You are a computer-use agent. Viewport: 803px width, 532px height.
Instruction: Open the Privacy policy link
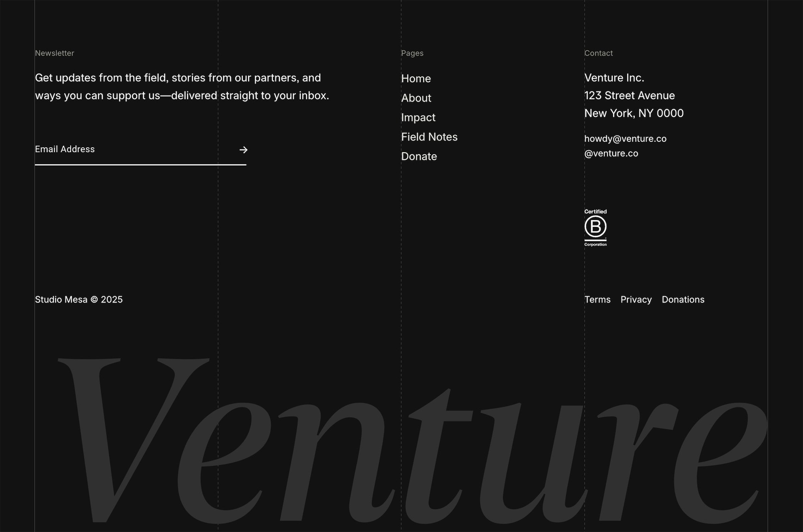tap(636, 299)
